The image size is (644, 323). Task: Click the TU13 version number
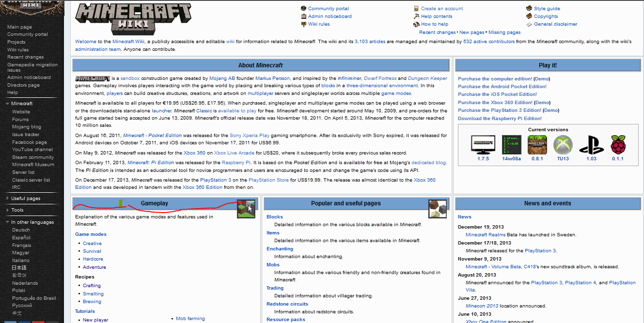563,159
